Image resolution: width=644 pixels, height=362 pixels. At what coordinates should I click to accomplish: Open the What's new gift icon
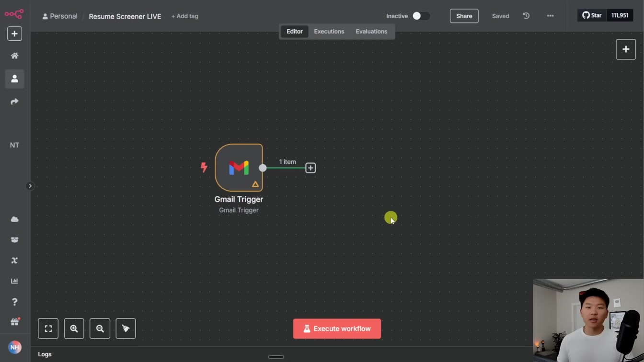[14, 322]
